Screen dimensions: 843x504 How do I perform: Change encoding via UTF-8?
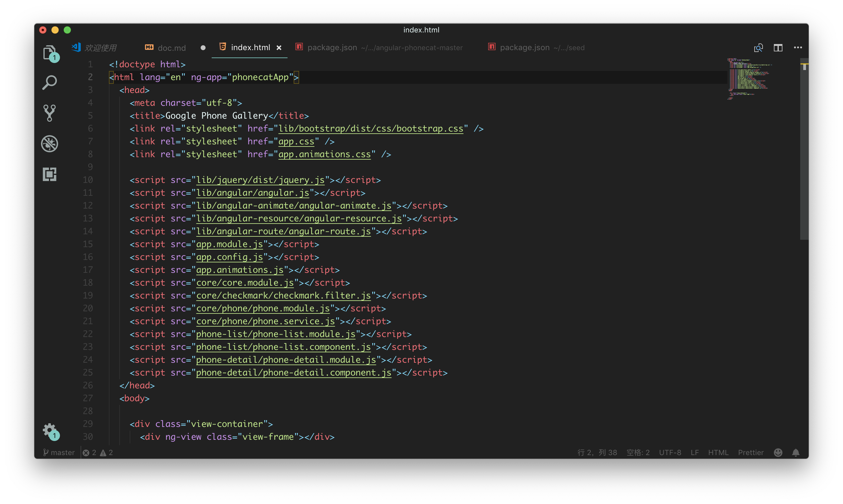point(670,452)
